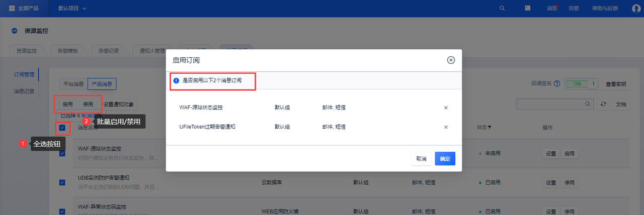Click the 云数据库 product cell
Viewport: 644px width, 215px height.
[272, 182]
